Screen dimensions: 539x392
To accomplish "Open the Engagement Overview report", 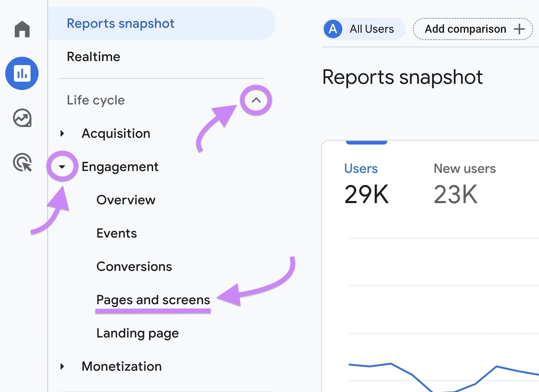I will click(x=126, y=200).
